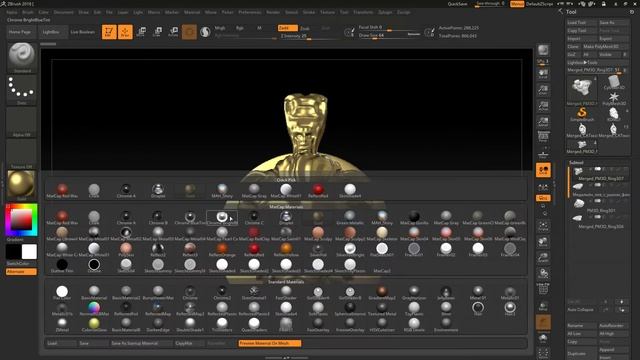Pick the Chrome BlueTint material sphere
640x360 pixels.
click(x=190, y=218)
